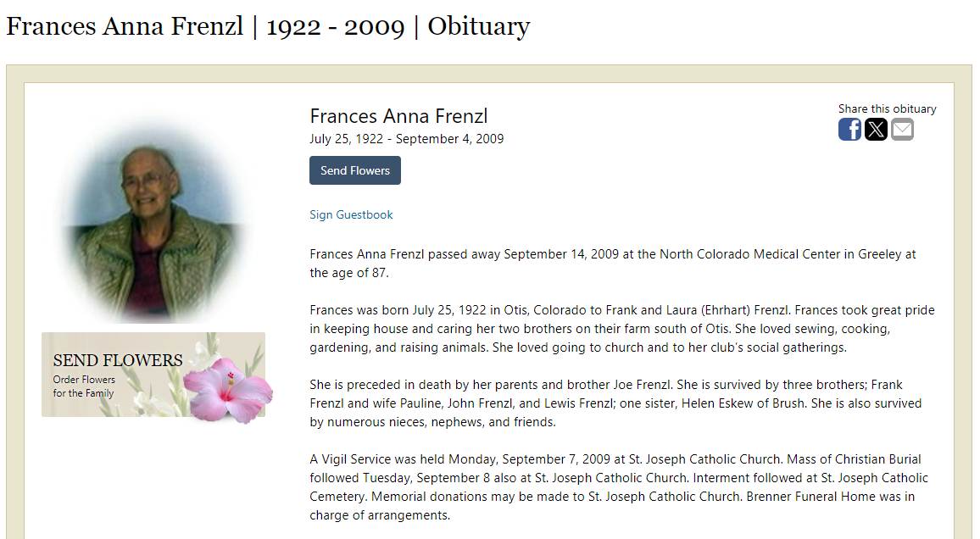
Task: Select the portrait photo of Frances
Action: [151, 225]
